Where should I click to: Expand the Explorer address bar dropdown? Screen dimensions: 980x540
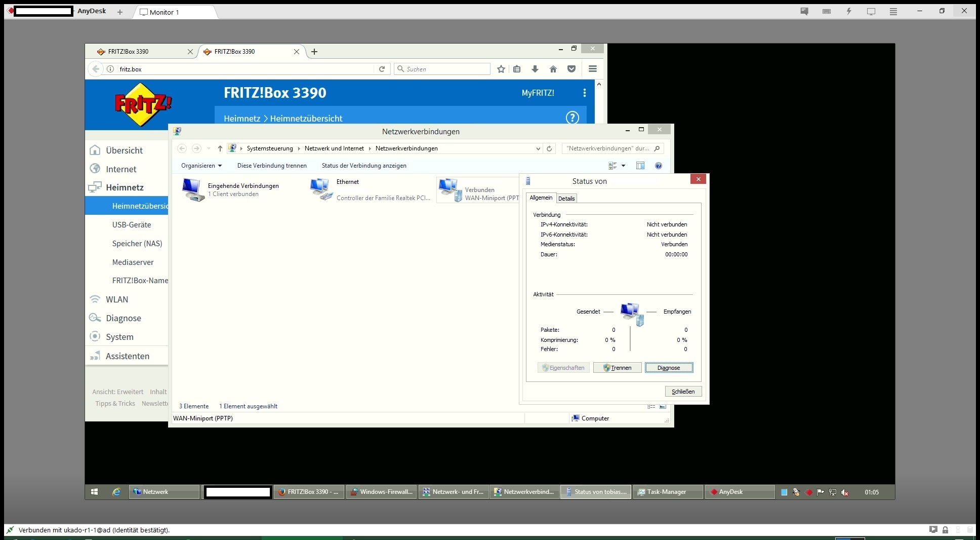click(x=538, y=148)
